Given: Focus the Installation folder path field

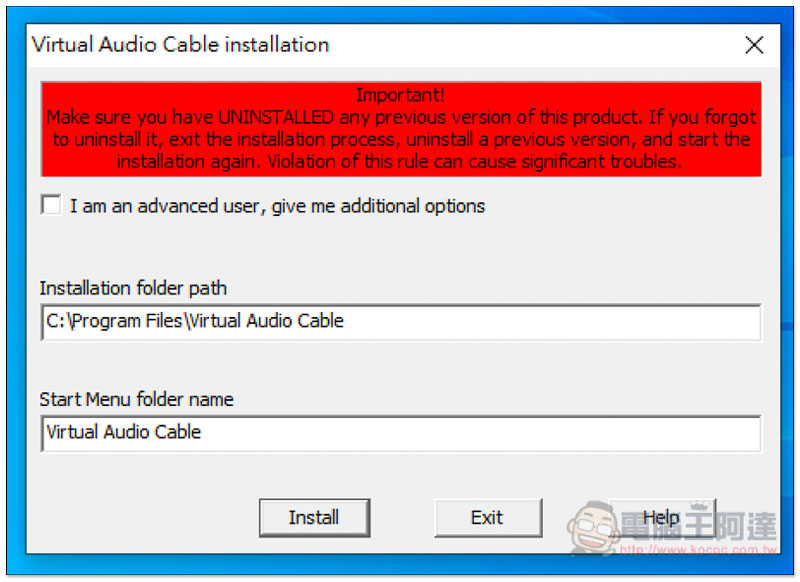Looking at the screenshot, I should [401, 322].
